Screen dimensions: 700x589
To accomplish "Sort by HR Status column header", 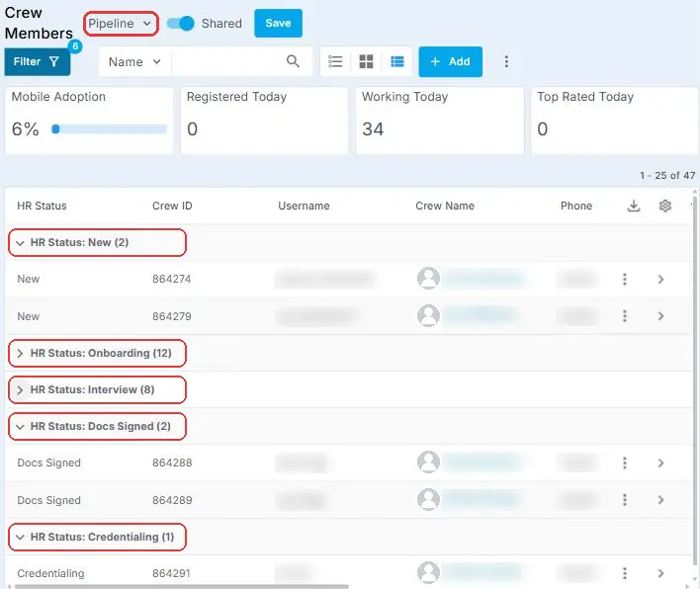I will click(x=42, y=206).
